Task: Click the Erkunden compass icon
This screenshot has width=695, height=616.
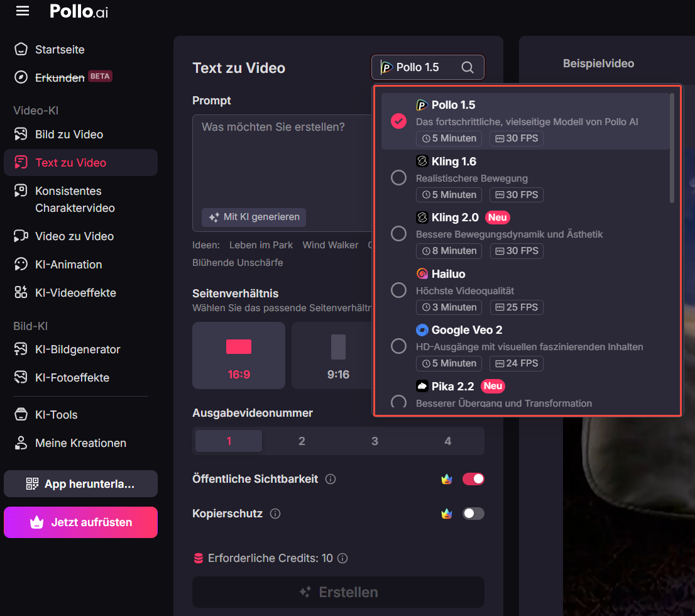Action: tap(21, 77)
